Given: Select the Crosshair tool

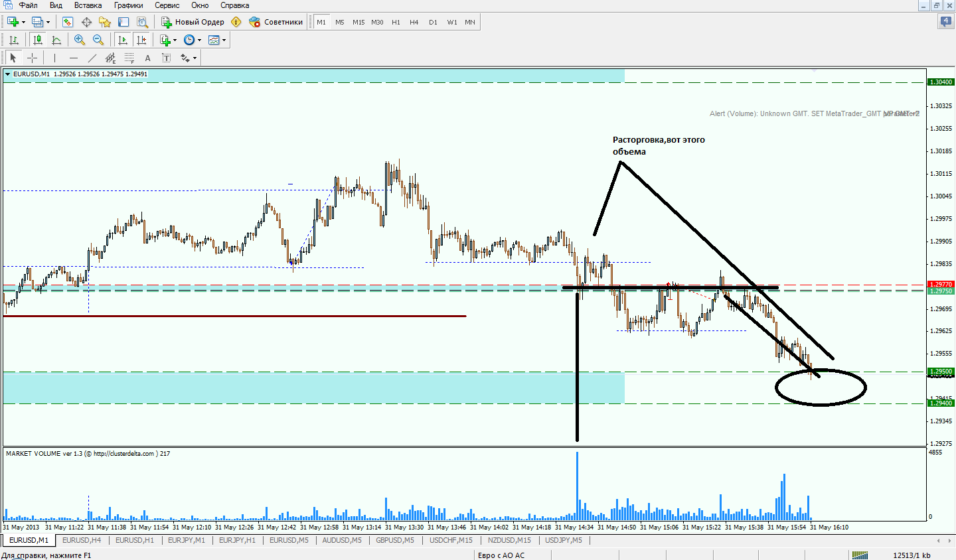Looking at the screenshot, I should coord(31,58).
